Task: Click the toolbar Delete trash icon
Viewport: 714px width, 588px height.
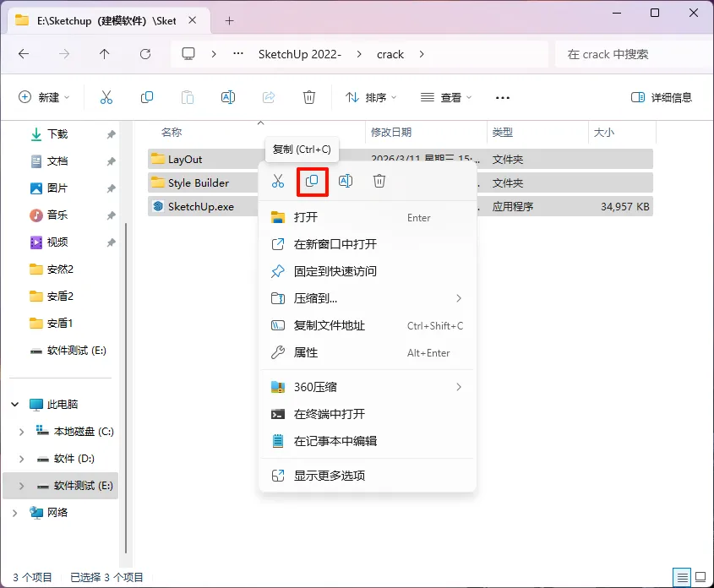Action: click(x=309, y=97)
